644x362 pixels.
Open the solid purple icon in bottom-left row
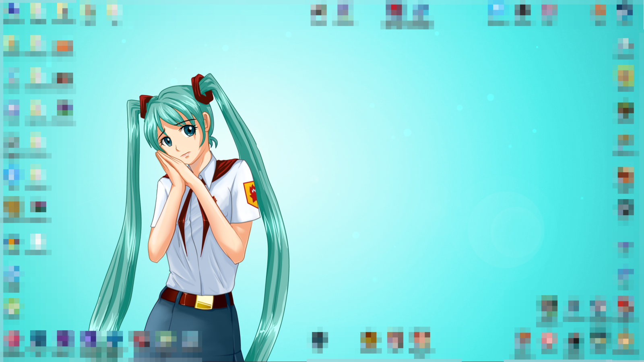pyautogui.click(x=64, y=339)
